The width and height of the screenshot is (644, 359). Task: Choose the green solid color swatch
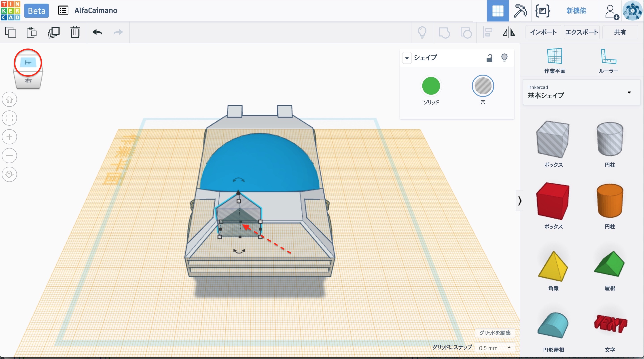coord(431,86)
